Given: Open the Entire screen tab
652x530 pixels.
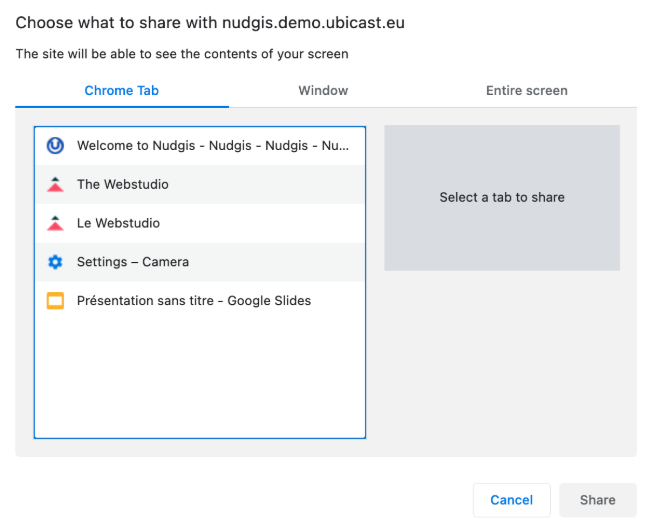Looking at the screenshot, I should click(527, 91).
